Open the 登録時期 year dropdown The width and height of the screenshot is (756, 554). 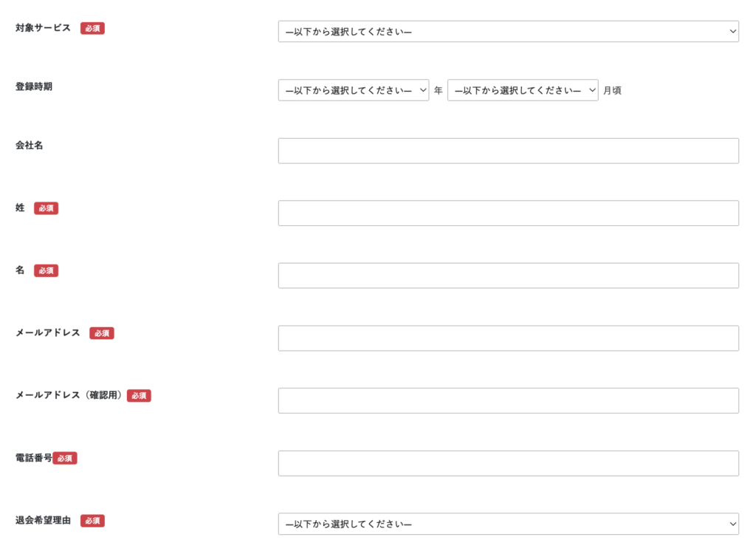click(353, 90)
